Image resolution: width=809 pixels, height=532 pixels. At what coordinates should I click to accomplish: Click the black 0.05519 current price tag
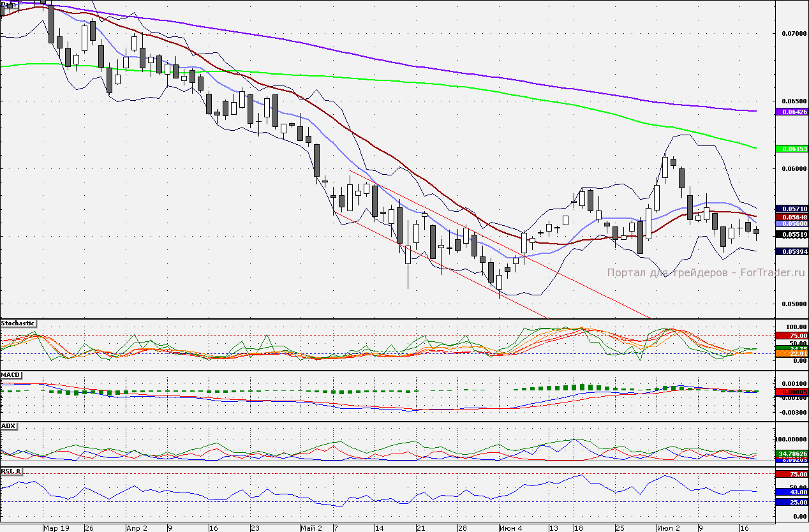pyautogui.click(x=791, y=235)
